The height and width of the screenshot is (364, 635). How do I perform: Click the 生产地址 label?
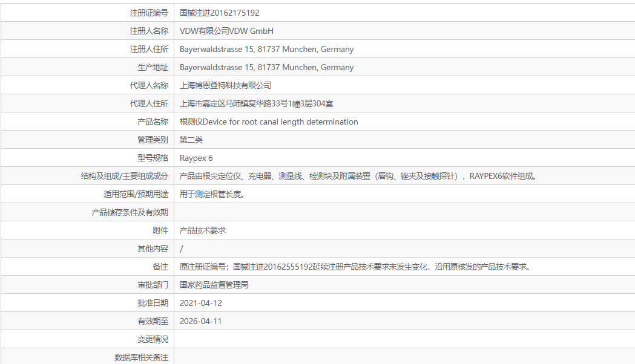point(153,68)
